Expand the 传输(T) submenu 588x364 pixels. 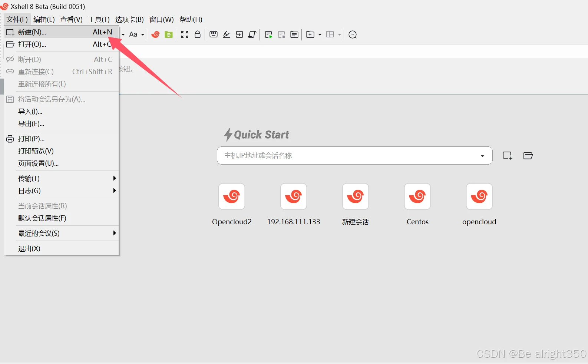(x=62, y=179)
